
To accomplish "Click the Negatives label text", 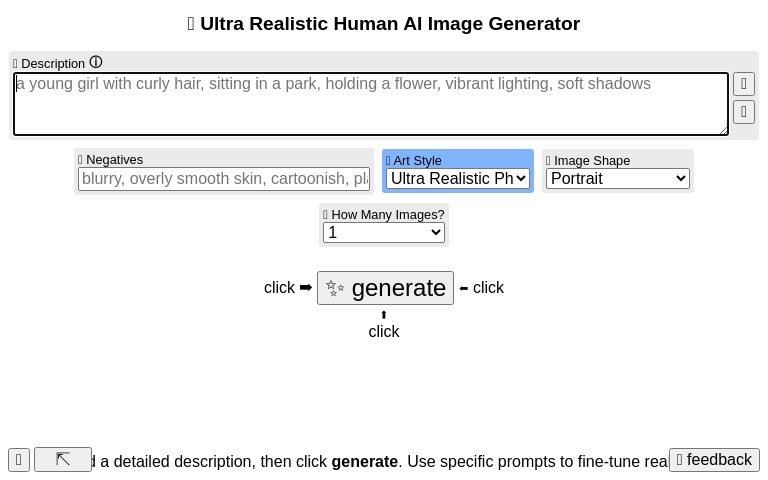I will pos(114,159).
